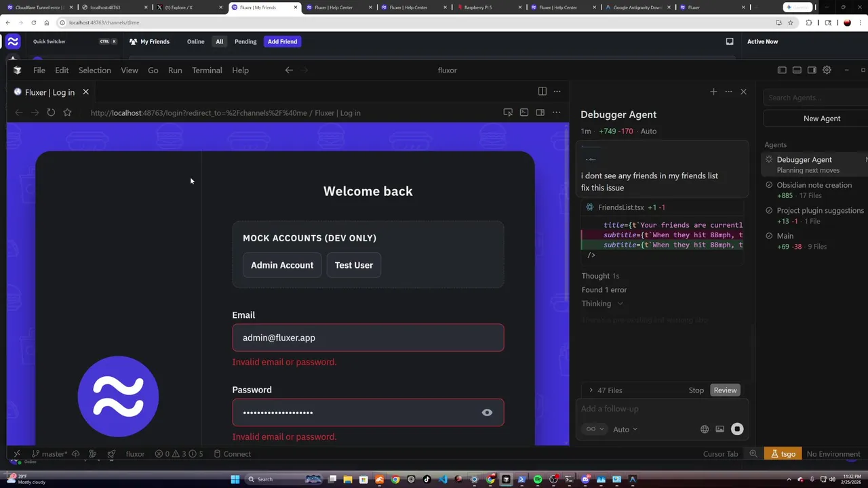Click the Review button

pyautogui.click(x=725, y=390)
